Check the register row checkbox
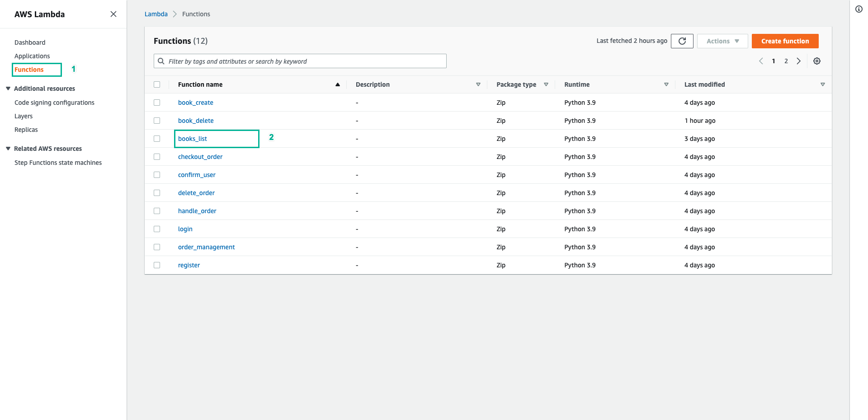This screenshot has width=868, height=420. tap(157, 265)
